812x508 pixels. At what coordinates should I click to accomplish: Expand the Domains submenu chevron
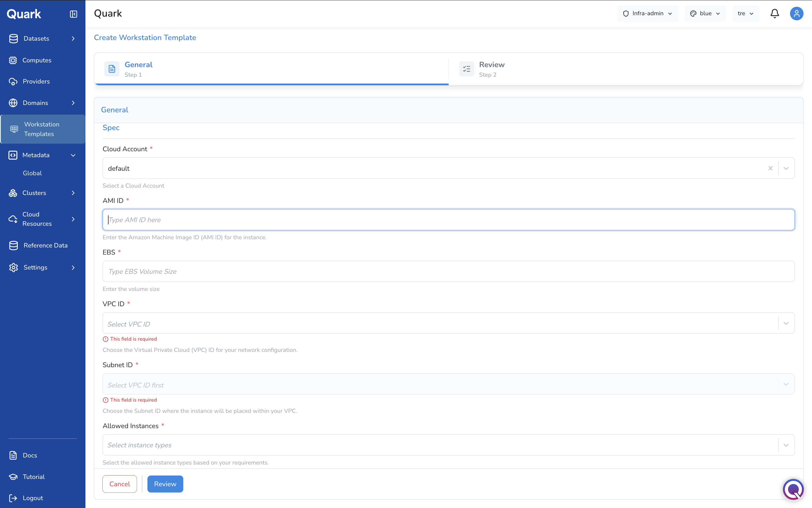73,103
